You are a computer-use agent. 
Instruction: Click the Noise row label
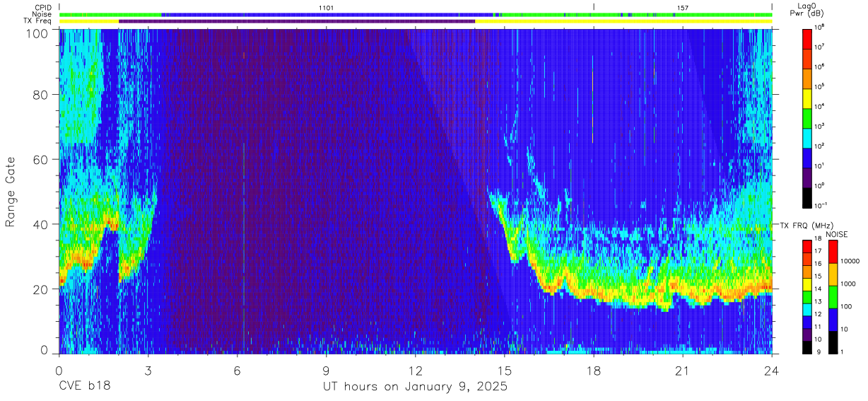pyautogui.click(x=42, y=14)
